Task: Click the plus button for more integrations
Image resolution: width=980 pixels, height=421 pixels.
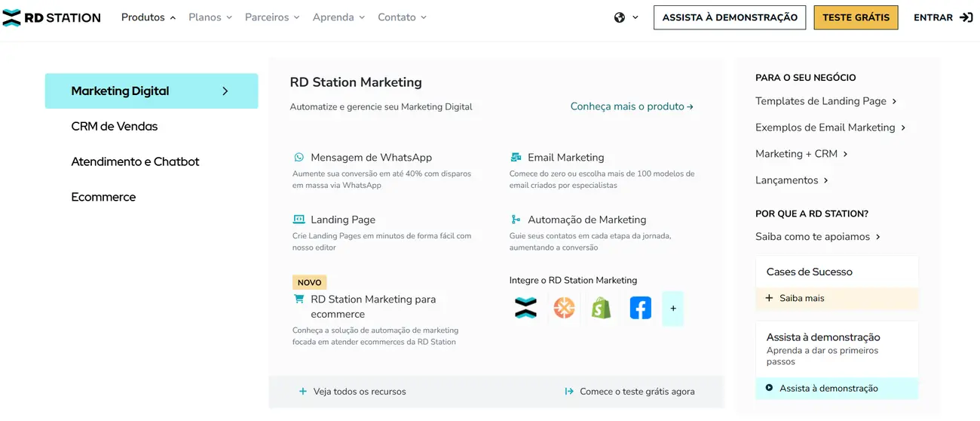Action: pos(673,308)
